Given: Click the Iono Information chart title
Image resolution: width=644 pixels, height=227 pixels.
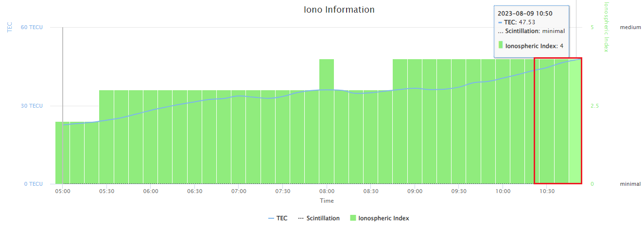Looking at the screenshot, I should coord(339,10).
